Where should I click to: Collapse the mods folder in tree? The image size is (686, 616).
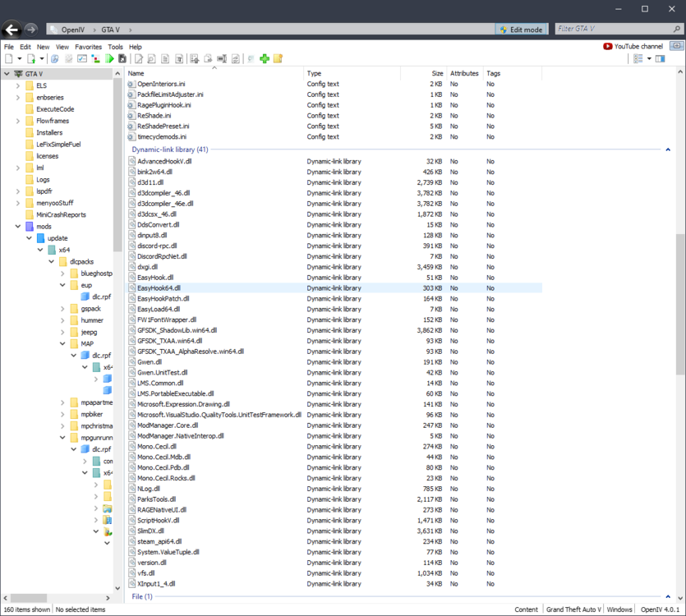tap(18, 226)
